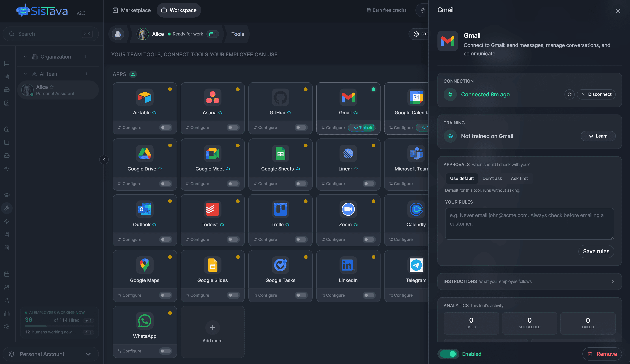
Task: Toggle the Airtable switch on
Action: pyautogui.click(x=165, y=127)
